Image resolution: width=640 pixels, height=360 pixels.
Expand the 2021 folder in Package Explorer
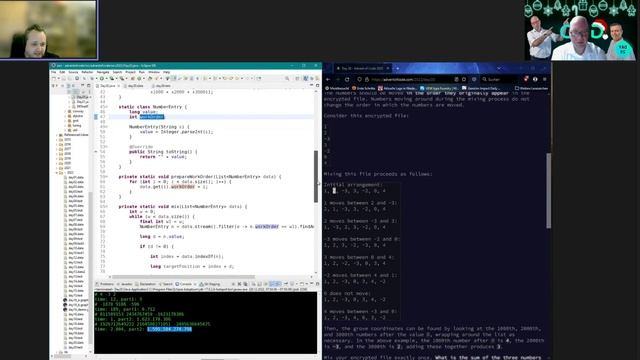coord(57,168)
